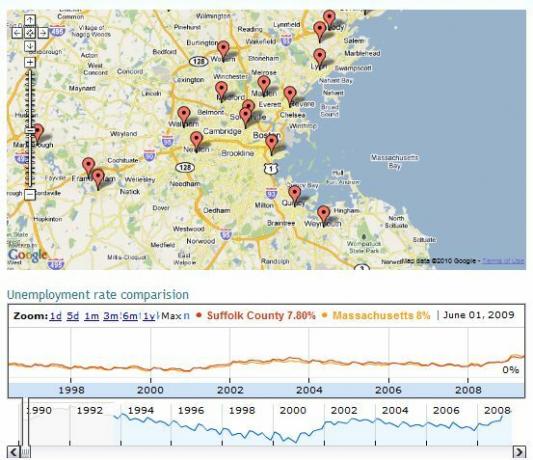Set chart zoom to 1m
Image resolution: width=533 pixels, height=460 pixels.
click(91, 316)
